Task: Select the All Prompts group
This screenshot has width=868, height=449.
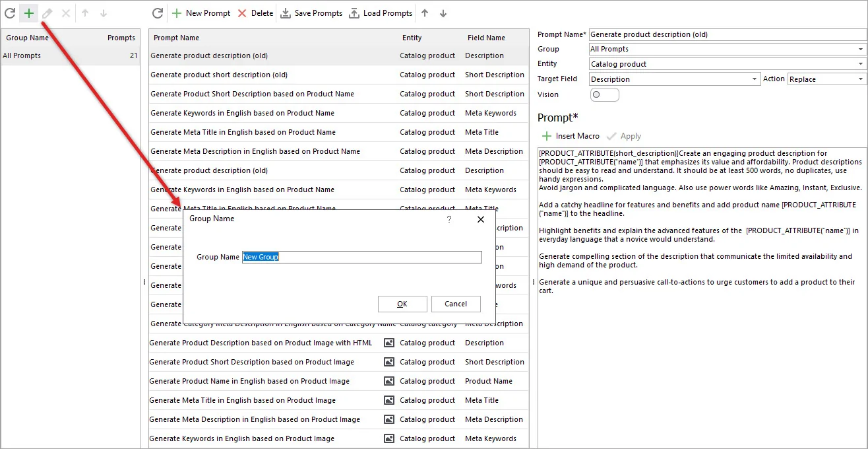Action: tap(22, 56)
